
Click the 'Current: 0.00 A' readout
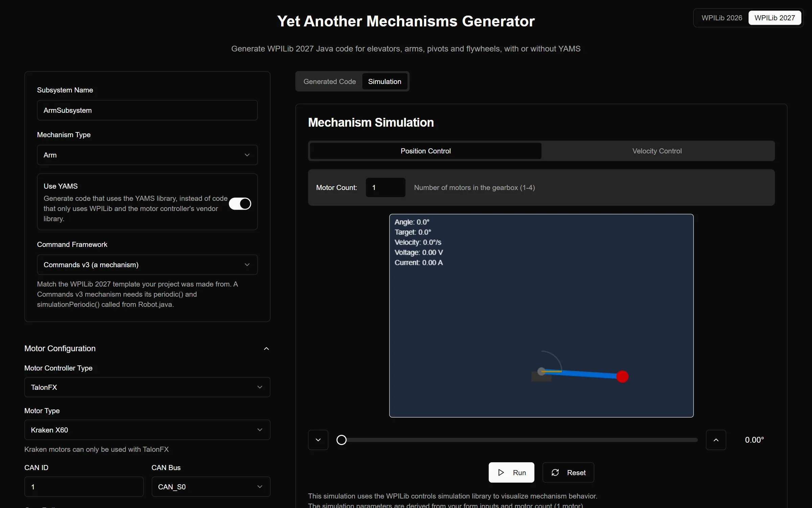pos(419,263)
